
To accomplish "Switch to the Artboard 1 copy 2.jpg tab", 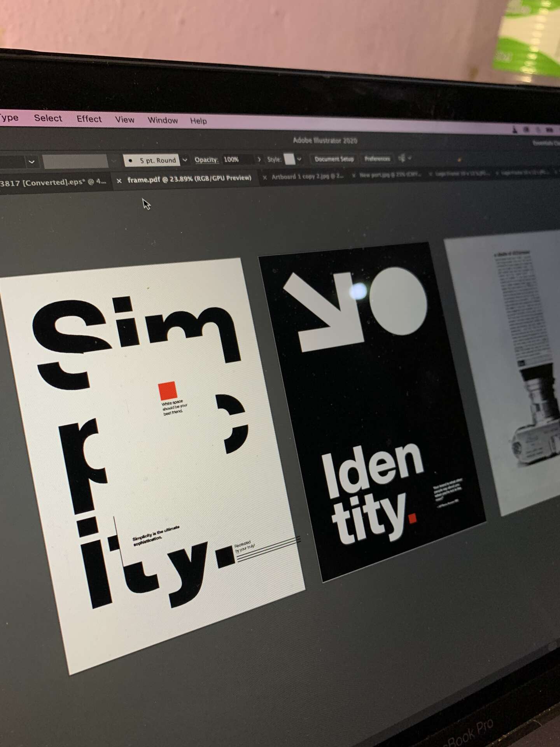I will click(x=307, y=177).
